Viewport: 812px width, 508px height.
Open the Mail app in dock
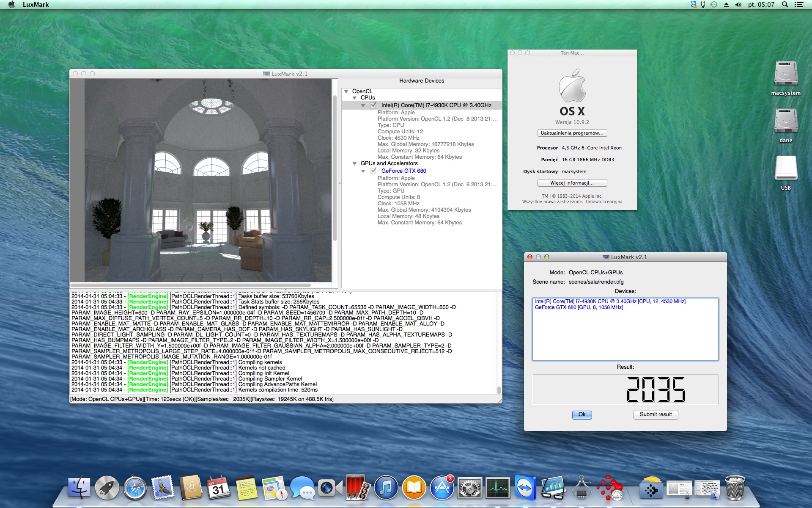[x=163, y=488]
